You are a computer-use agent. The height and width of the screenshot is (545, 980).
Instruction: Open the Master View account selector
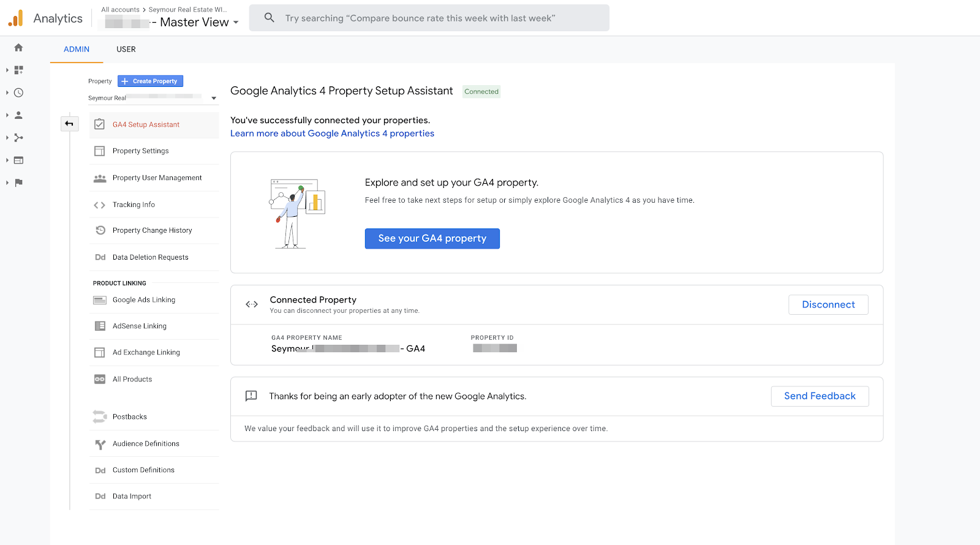[195, 23]
